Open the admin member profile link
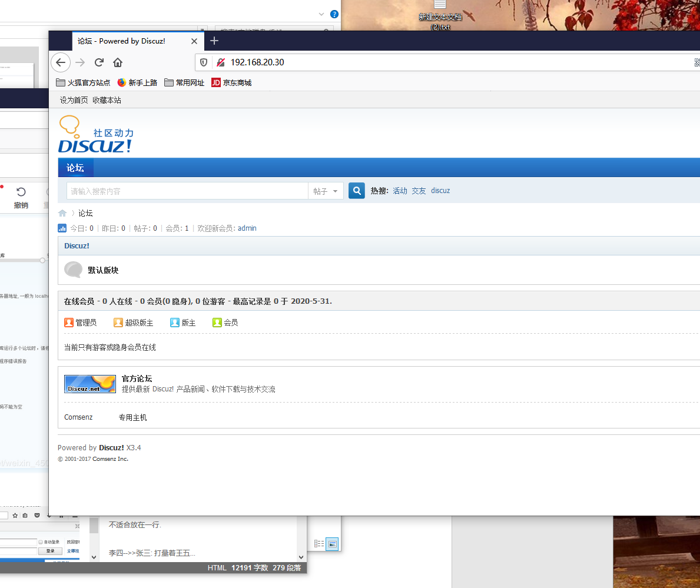 tap(247, 228)
